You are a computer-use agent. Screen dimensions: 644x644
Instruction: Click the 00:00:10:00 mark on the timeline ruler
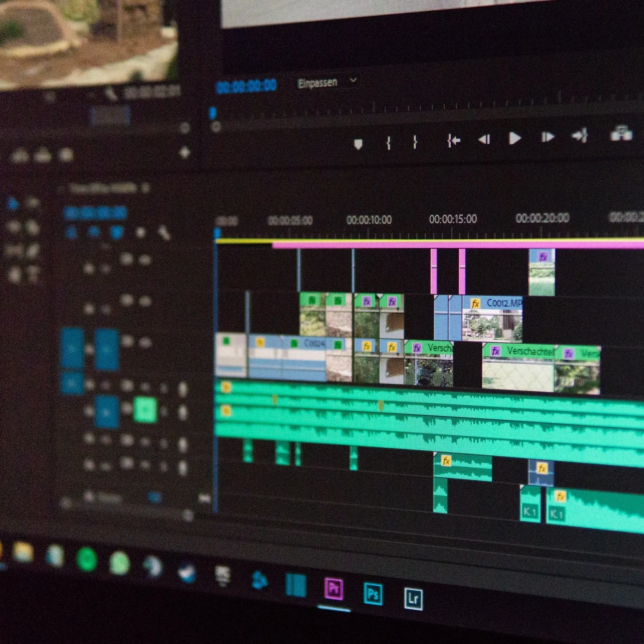[369, 220]
